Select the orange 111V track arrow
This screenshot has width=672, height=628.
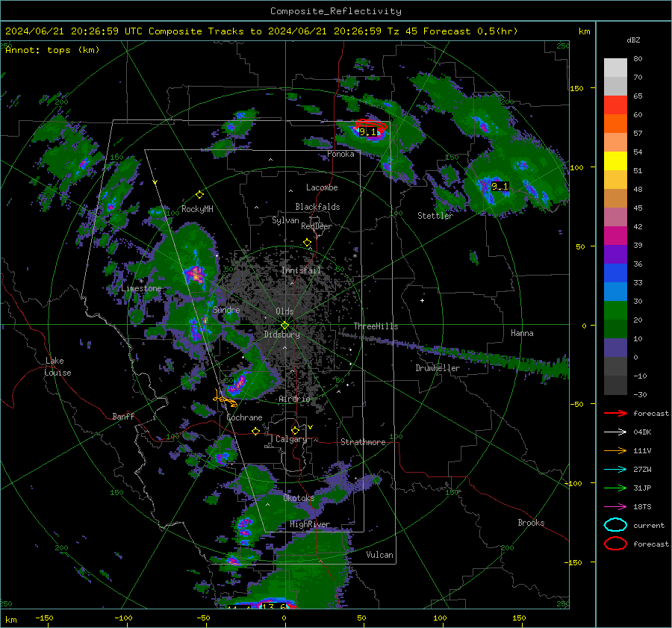[x=615, y=450]
